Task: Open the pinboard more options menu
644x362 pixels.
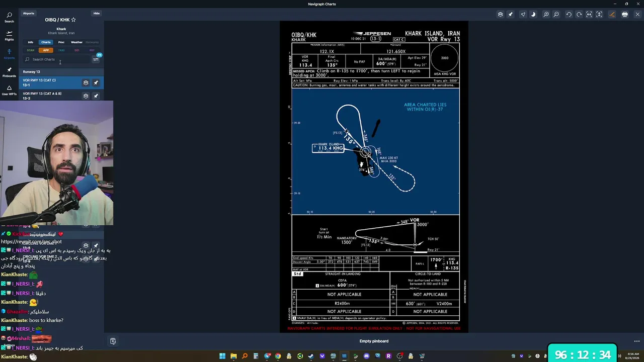Action: pos(636,341)
